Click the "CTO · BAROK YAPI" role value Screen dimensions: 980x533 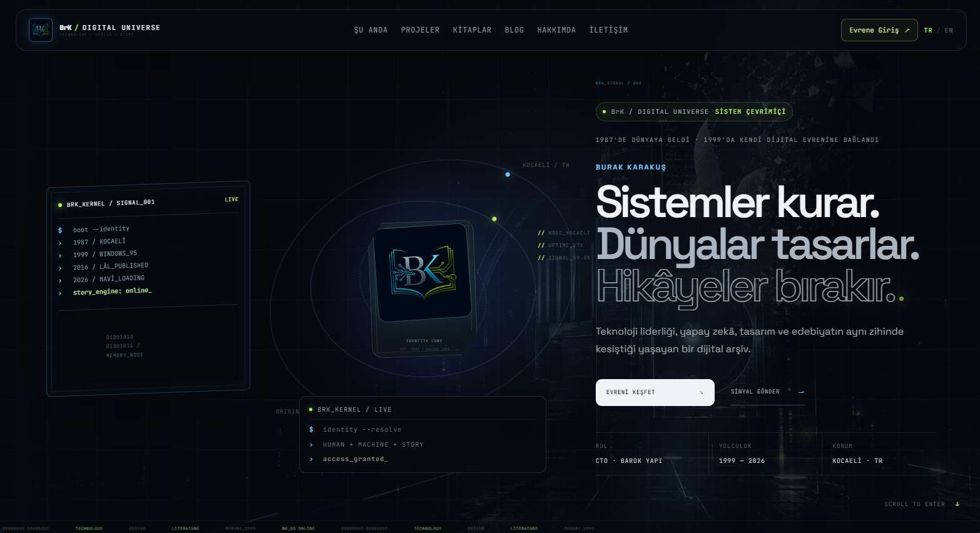(x=629, y=460)
